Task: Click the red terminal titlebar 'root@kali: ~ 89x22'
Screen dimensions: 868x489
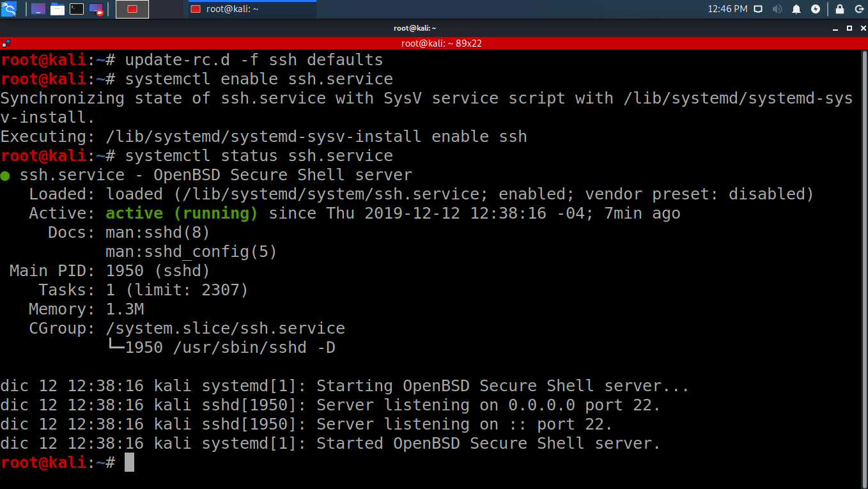Action: [441, 43]
